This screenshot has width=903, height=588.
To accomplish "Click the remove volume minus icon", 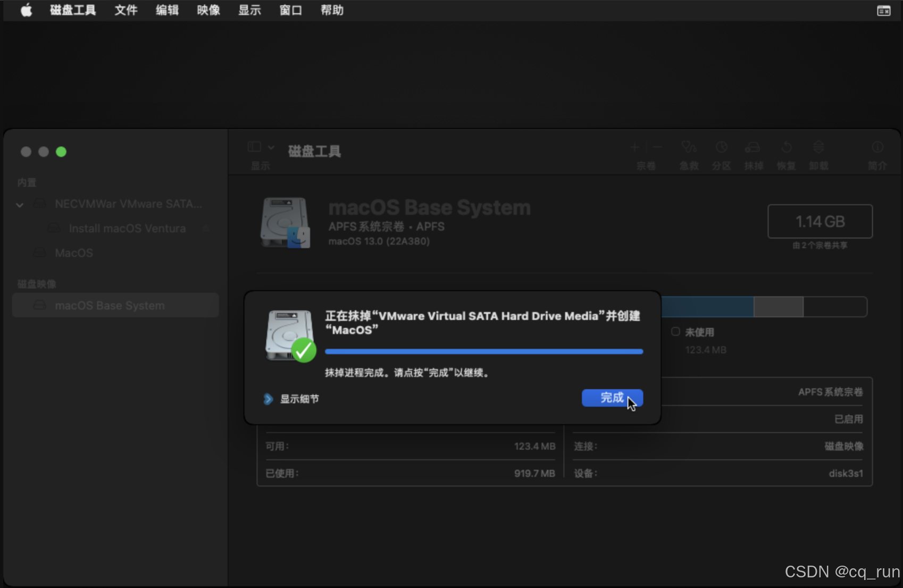I will [657, 147].
